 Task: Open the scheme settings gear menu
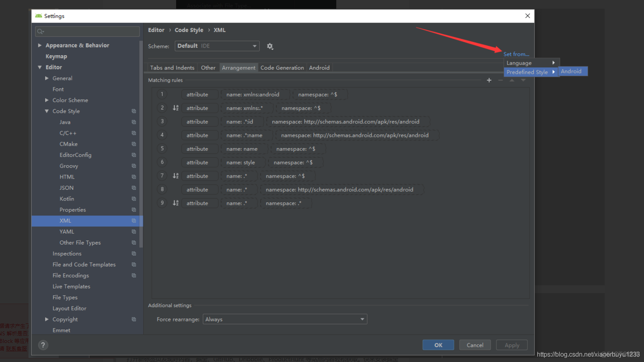click(x=270, y=46)
